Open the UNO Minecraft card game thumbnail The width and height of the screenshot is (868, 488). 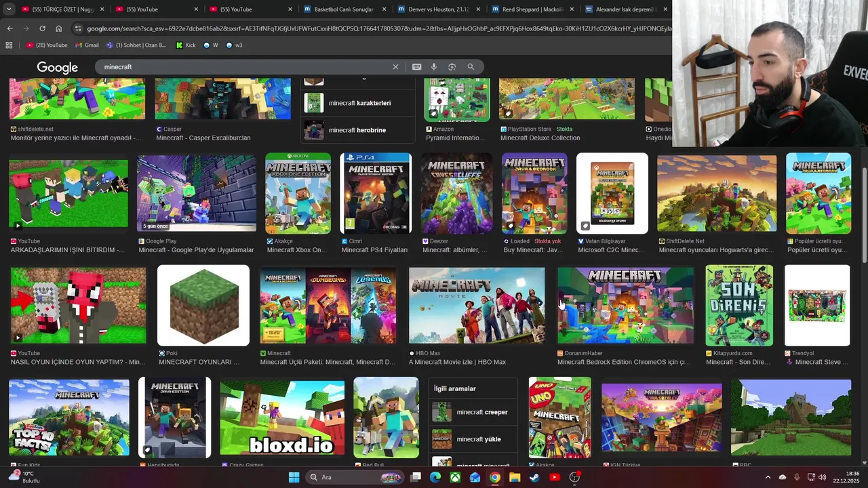click(x=559, y=418)
